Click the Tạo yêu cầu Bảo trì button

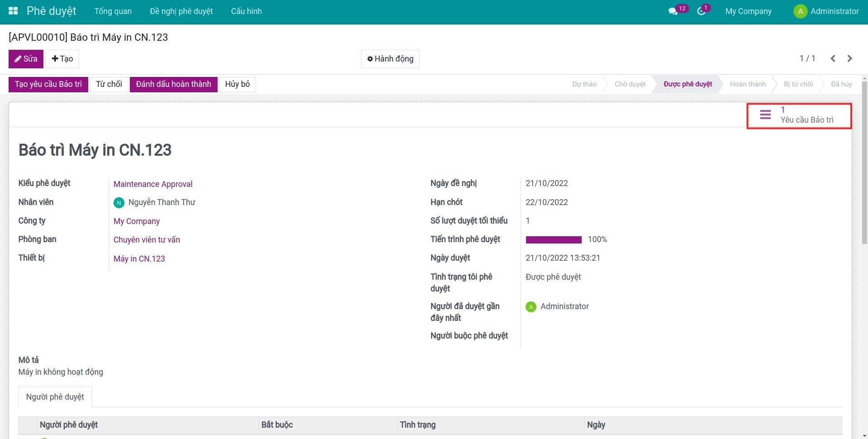pyautogui.click(x=48, y=84)
